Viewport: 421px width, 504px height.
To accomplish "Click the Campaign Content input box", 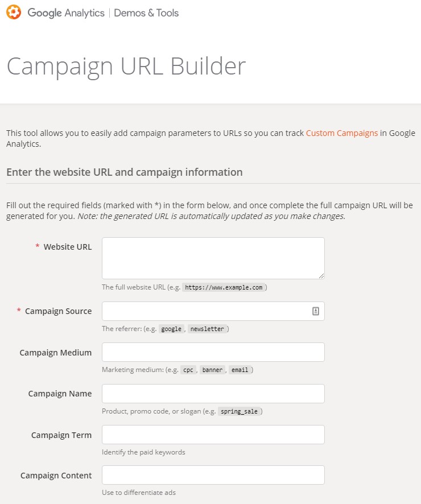I will [x=213, y=475].
